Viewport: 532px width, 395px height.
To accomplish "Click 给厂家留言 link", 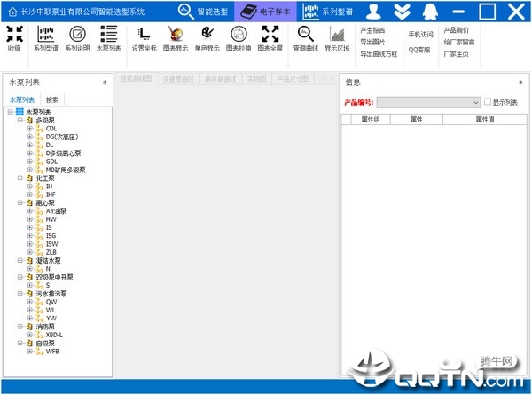I will tap(459, 42).
